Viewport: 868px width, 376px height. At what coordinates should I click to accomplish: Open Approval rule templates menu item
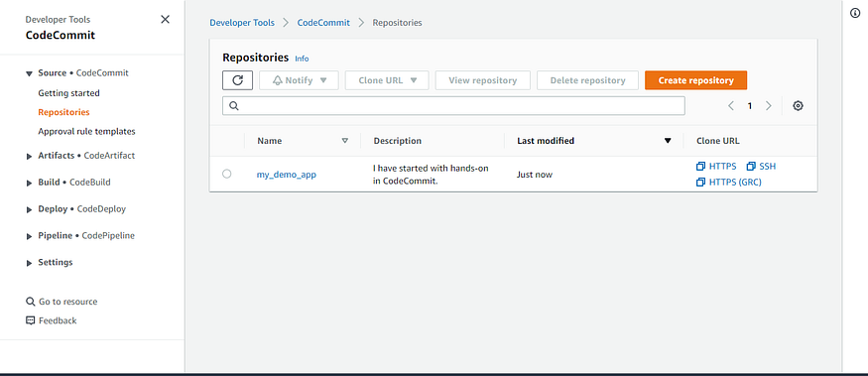86,131
